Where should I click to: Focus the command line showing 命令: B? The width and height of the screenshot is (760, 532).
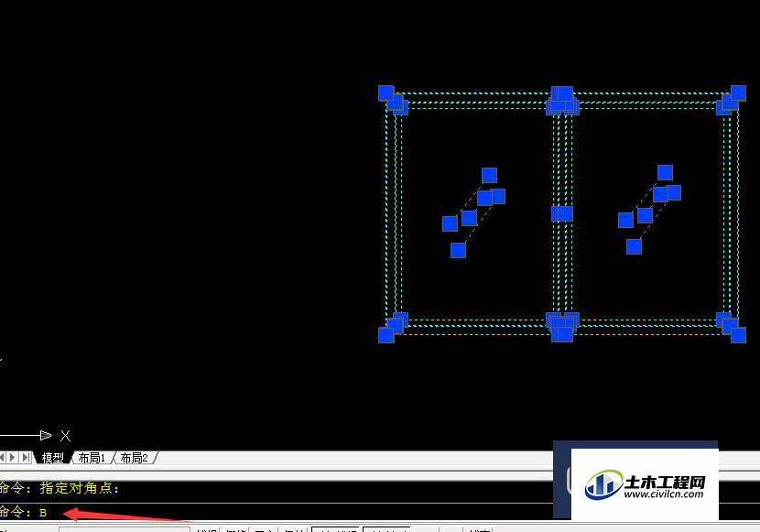(277, 512)
